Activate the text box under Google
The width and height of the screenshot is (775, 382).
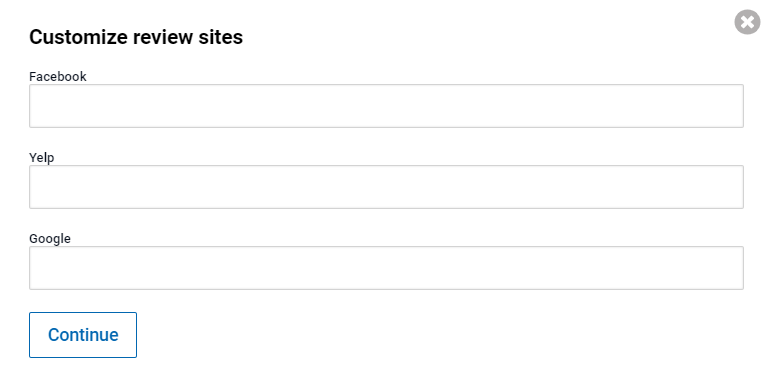coord(386,268)
